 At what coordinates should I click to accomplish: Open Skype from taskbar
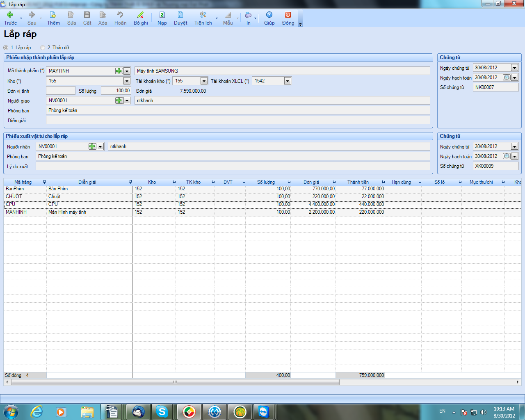coord(162,412)
